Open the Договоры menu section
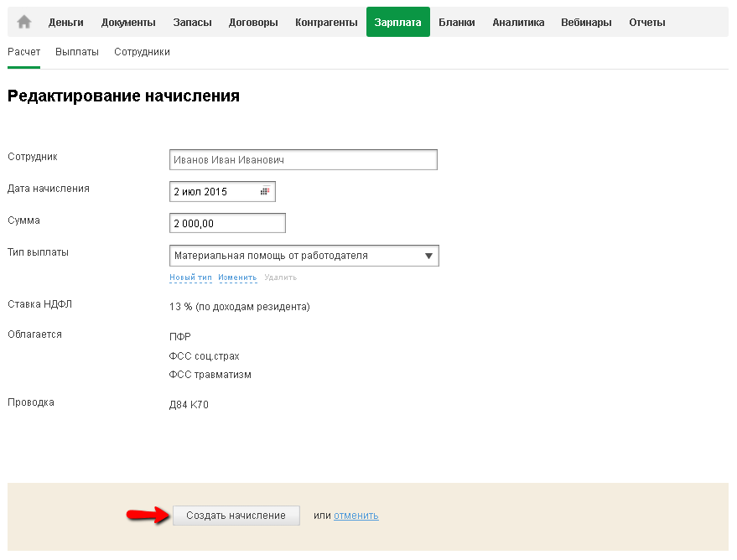Viewport: 737px width, 560px height. click(x=253, y=23)
